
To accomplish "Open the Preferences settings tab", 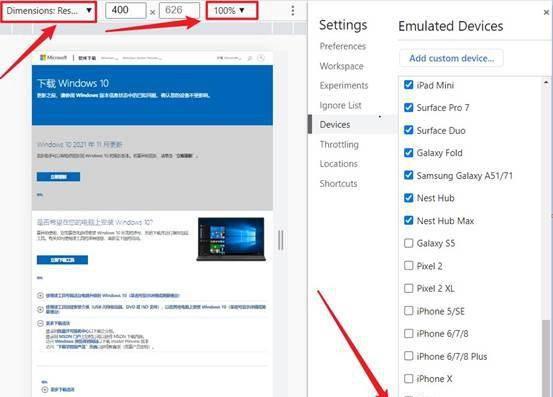I will pos(343,46).
